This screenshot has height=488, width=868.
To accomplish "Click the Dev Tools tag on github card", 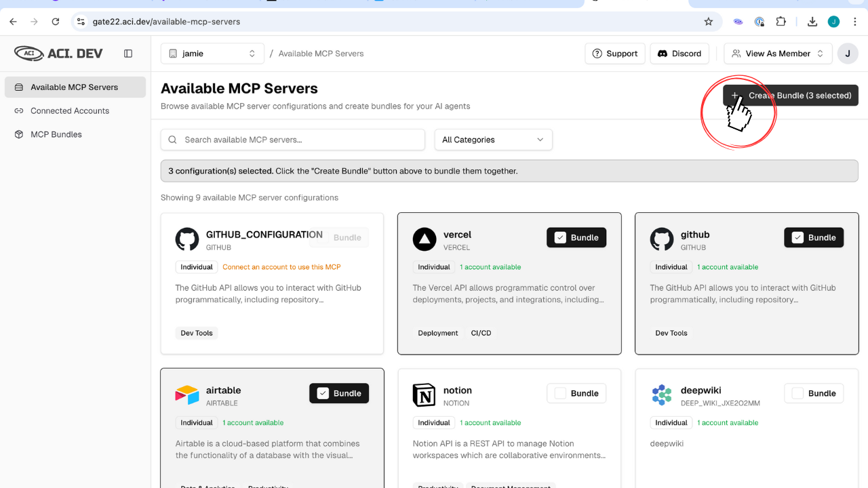I will pyautogui.click(x=671, y=333).
